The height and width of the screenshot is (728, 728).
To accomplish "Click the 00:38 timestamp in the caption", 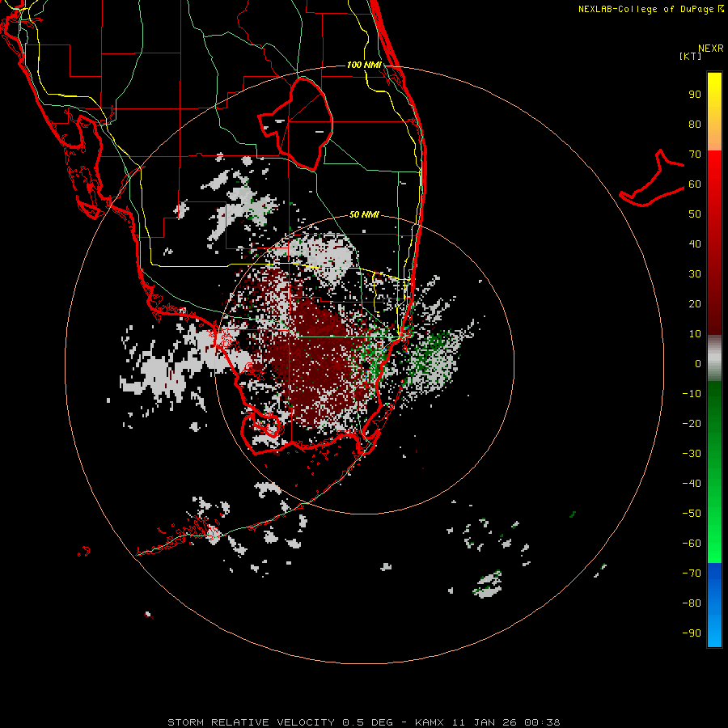I will click(x=542, y=722).
